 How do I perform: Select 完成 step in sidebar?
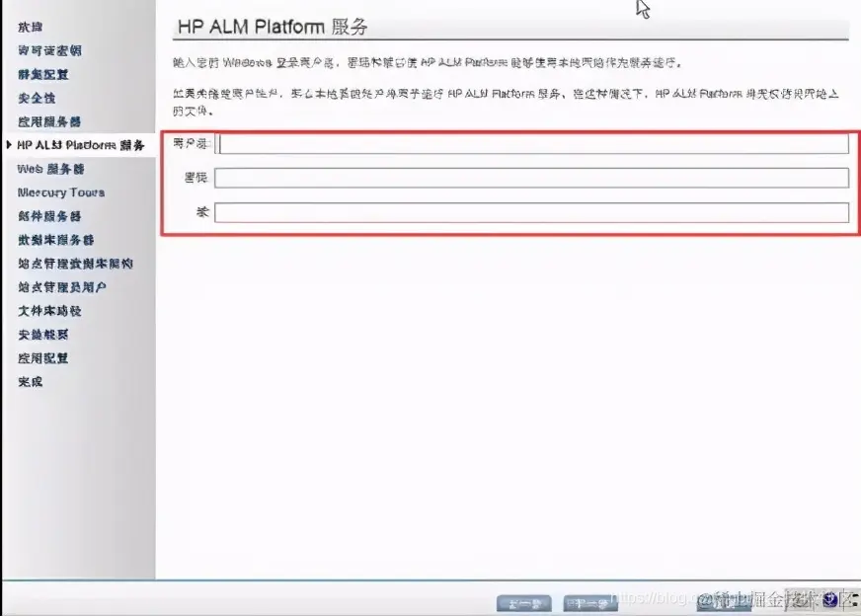[30, 381]
